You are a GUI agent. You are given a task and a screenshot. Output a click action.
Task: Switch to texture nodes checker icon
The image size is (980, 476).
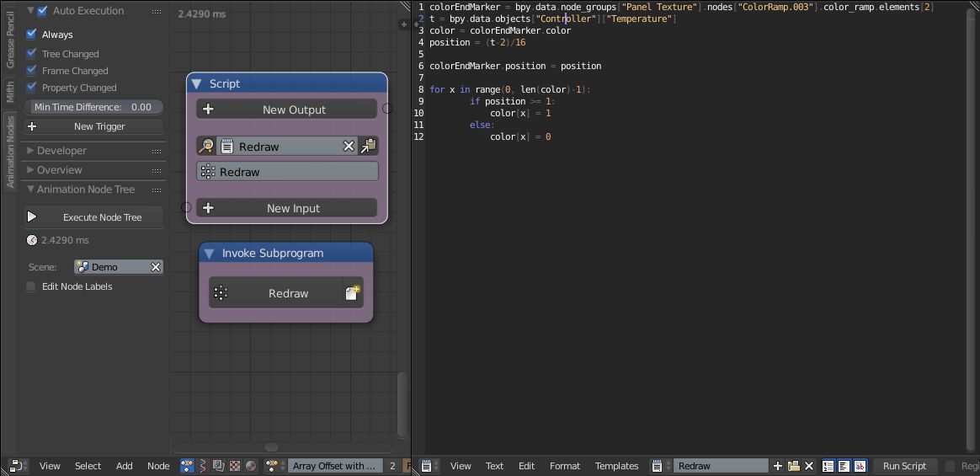pos(234,465)
